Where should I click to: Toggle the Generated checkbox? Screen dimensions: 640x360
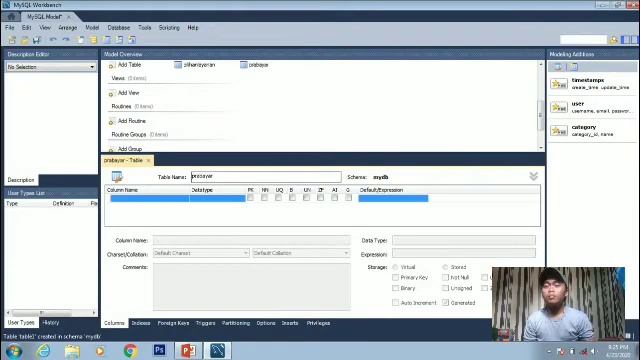click(x=445, y=303)
